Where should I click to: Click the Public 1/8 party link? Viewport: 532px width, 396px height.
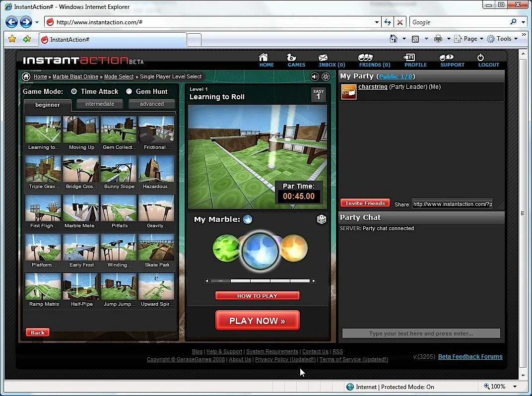coord(396,76)
